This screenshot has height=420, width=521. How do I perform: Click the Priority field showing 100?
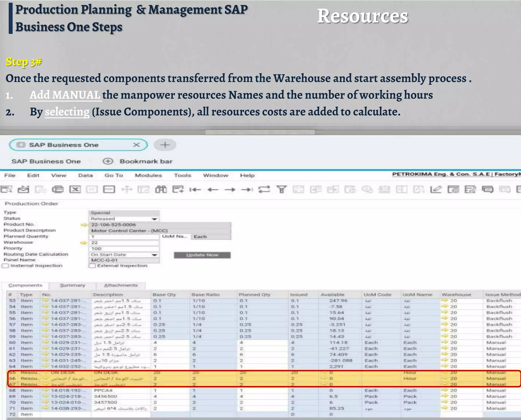124,249
